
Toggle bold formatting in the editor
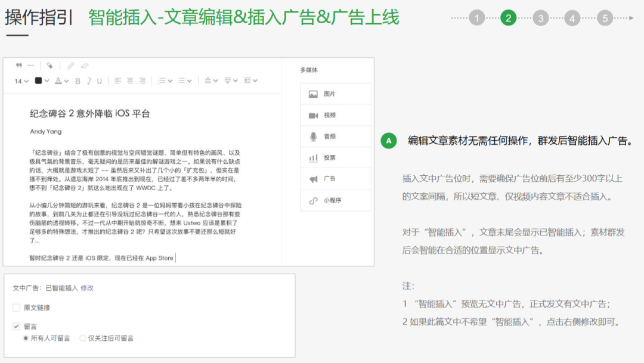point(78,80)
